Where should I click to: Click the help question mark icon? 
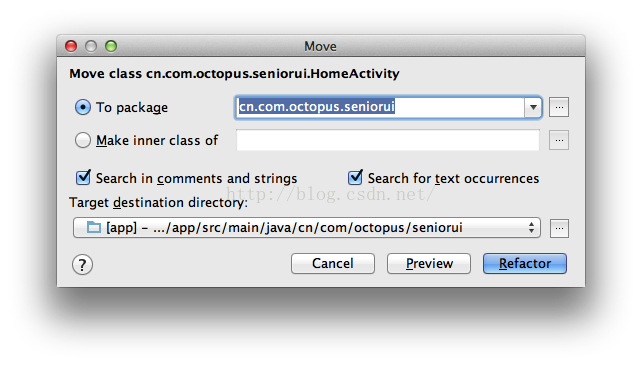click(82, 264)
